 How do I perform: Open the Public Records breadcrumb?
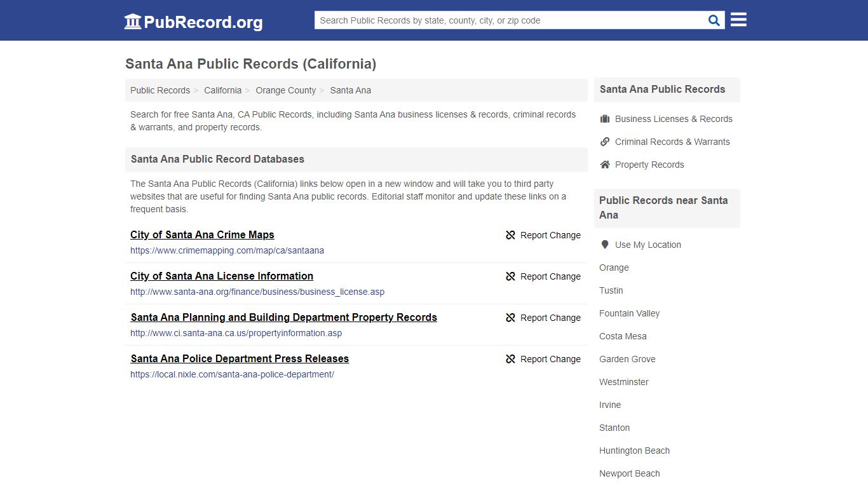coord(160,90)
